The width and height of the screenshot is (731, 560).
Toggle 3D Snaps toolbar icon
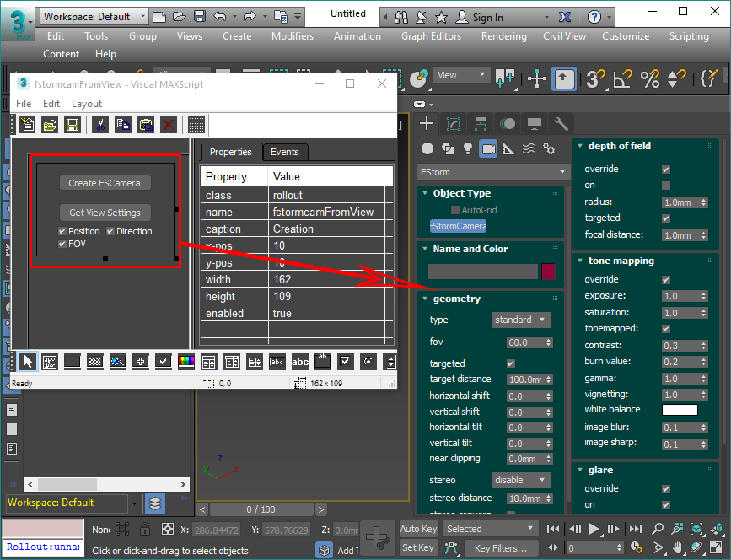(595, 78)
